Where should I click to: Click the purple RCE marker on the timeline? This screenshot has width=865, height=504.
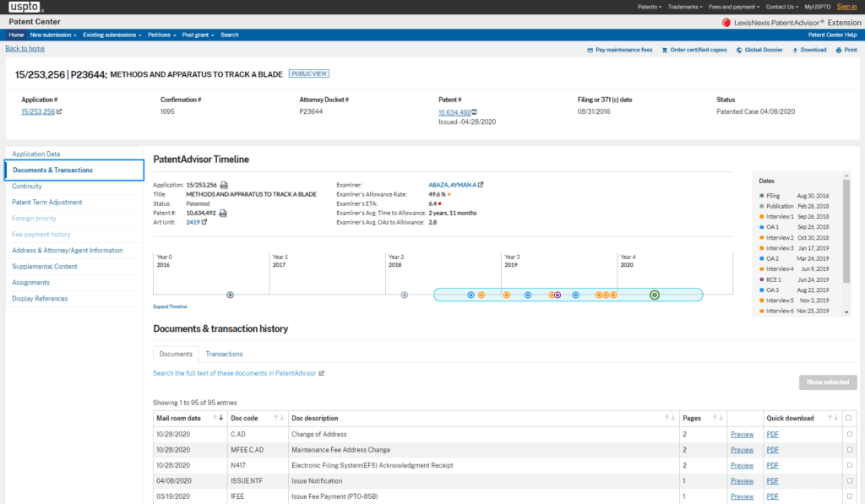[558, 295]
